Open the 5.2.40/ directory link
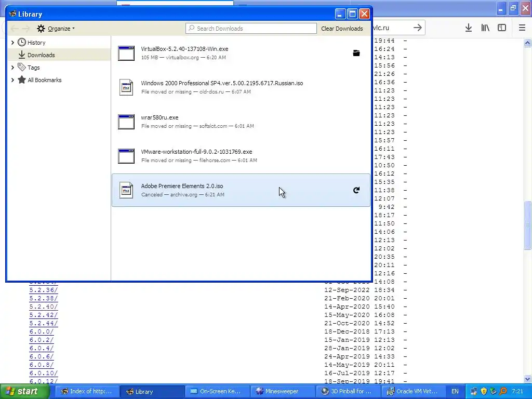The image size is (532, 399). click(44, 307)
